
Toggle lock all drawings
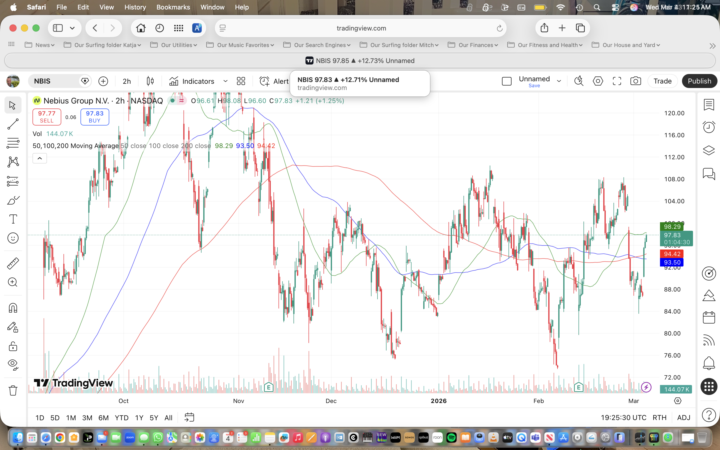pyautogui.click(x=13, y=346)
